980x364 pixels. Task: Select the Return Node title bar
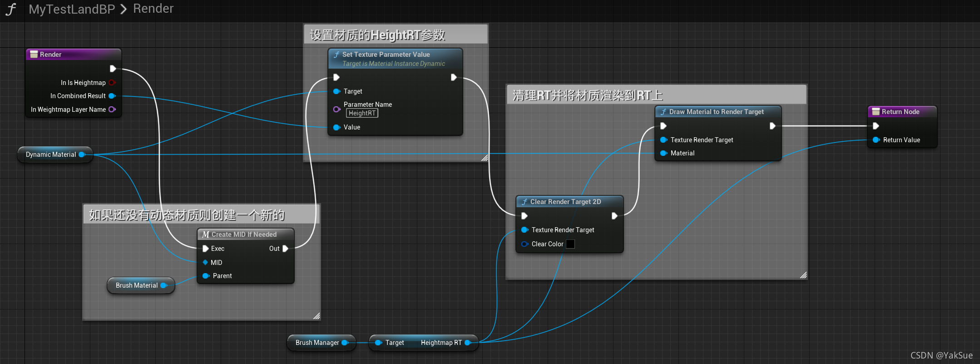coord(902,112)
